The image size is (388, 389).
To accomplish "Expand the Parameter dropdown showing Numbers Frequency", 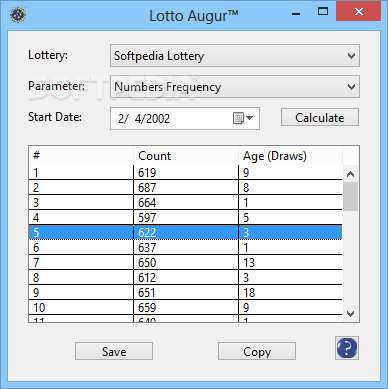I will 235,87.
